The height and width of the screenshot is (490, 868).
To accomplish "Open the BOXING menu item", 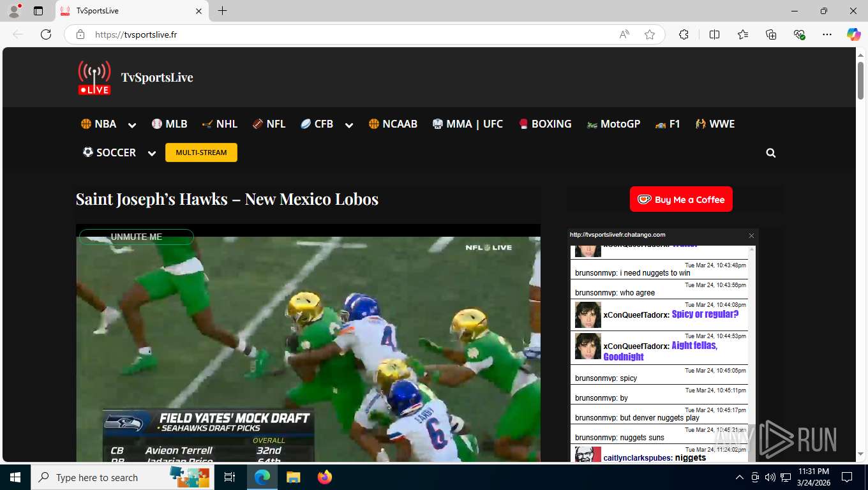I will point(544,124).
